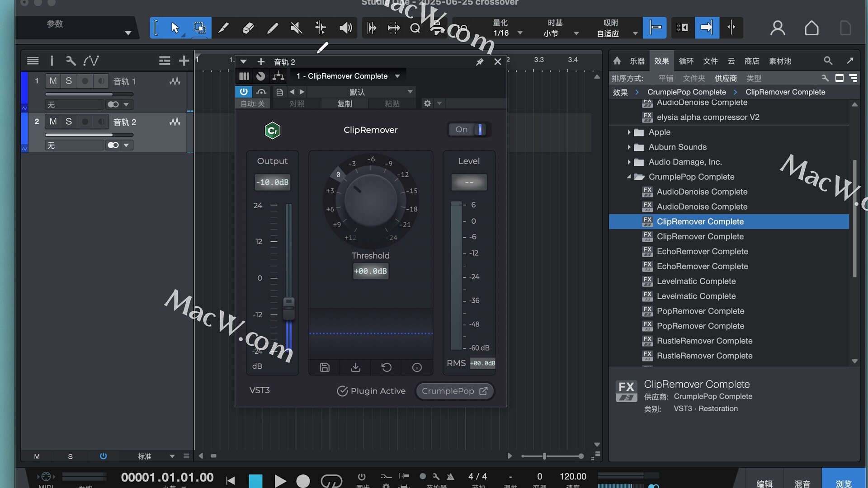Sort effects by 类型
The width and height of the screenshot is (868, 488).
click(754, 78)
